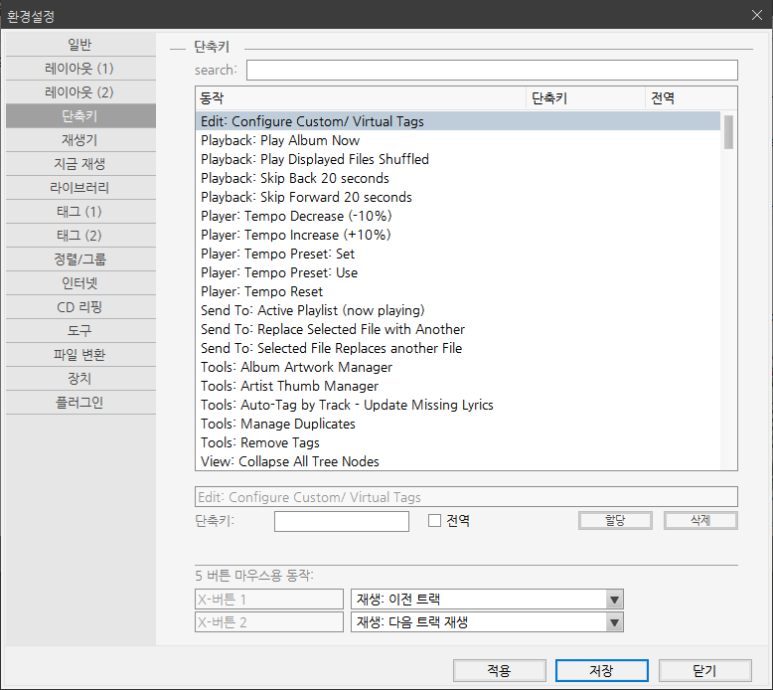
Task: Select 'Send To: Active Playlist (now playing)'
Action: [x=458, y=310]
